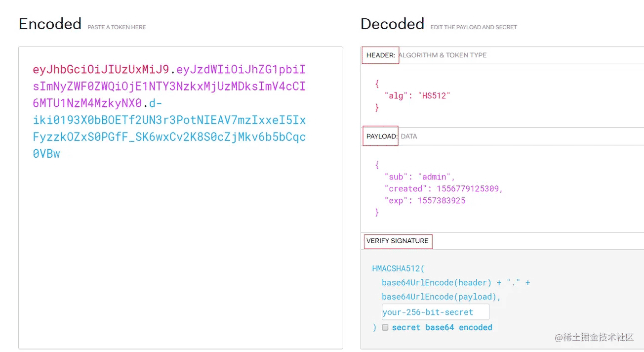Click the Encoded heading
The width and height of the screenshot is (644, 352).
point(50,24)
